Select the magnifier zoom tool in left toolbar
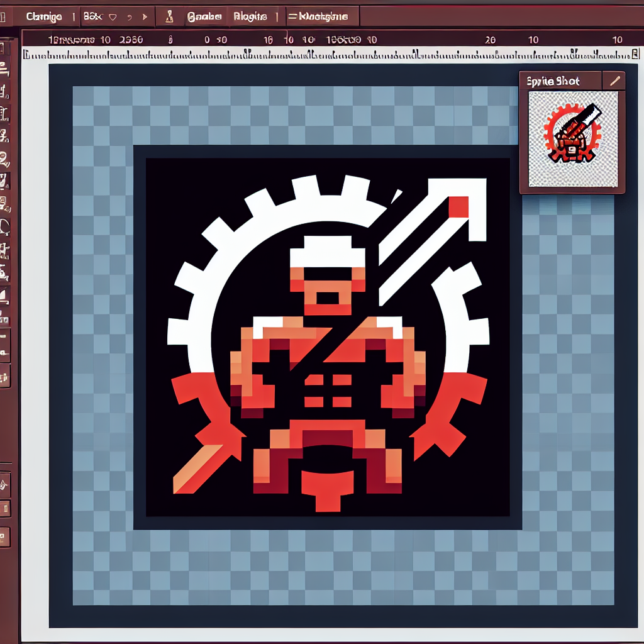 [x=4, y=159]
